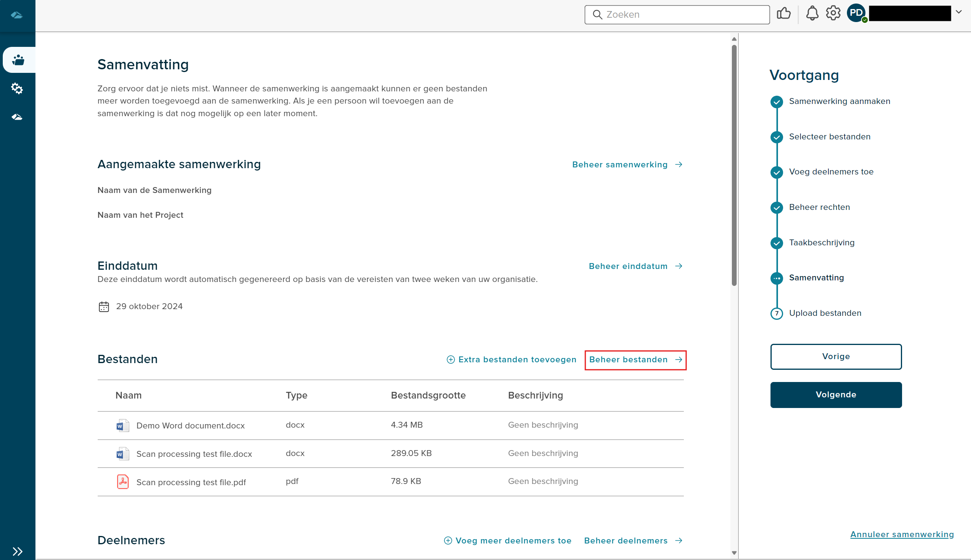Screen dimensions: 971x560
Task: Open the settings gear in top bar
Action: 833,13
